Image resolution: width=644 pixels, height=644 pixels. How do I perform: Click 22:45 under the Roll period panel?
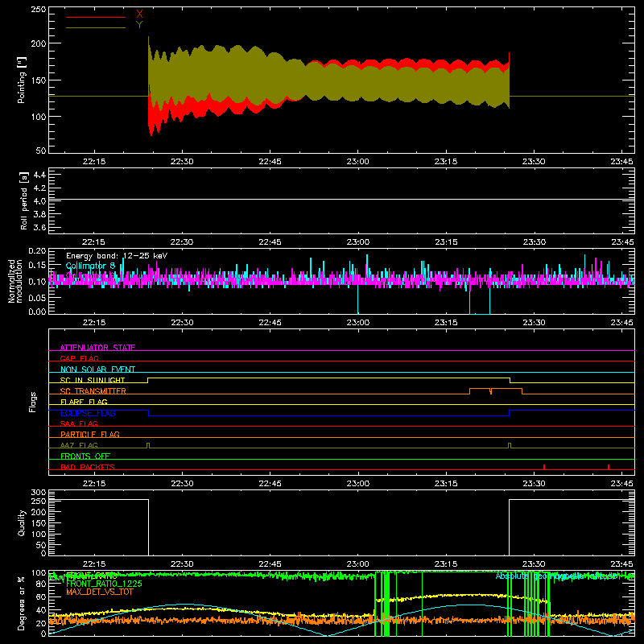pyautogui.click(x=270, y=242)
